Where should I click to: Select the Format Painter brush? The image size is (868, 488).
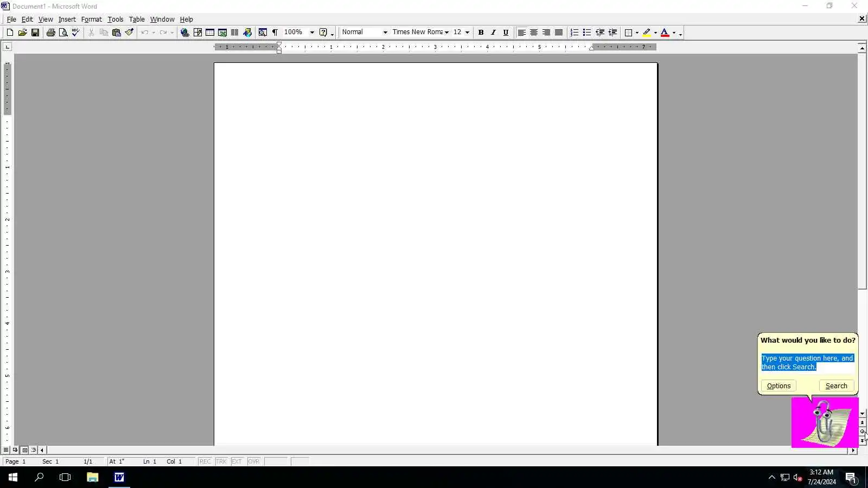pyautogui.click(x=129, y=33)
